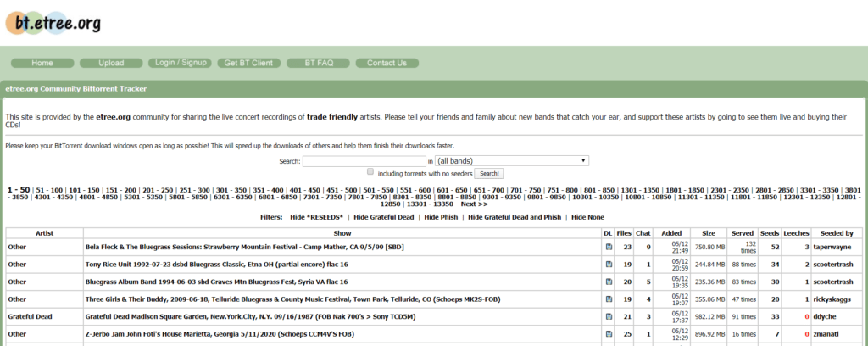Click seeder name taperwayne
Screen dimensions: 868x346
click(x=832, y=247)
